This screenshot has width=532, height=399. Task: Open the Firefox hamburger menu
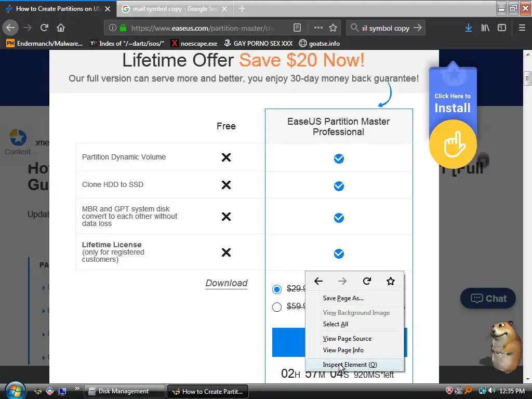click(522, 28)
